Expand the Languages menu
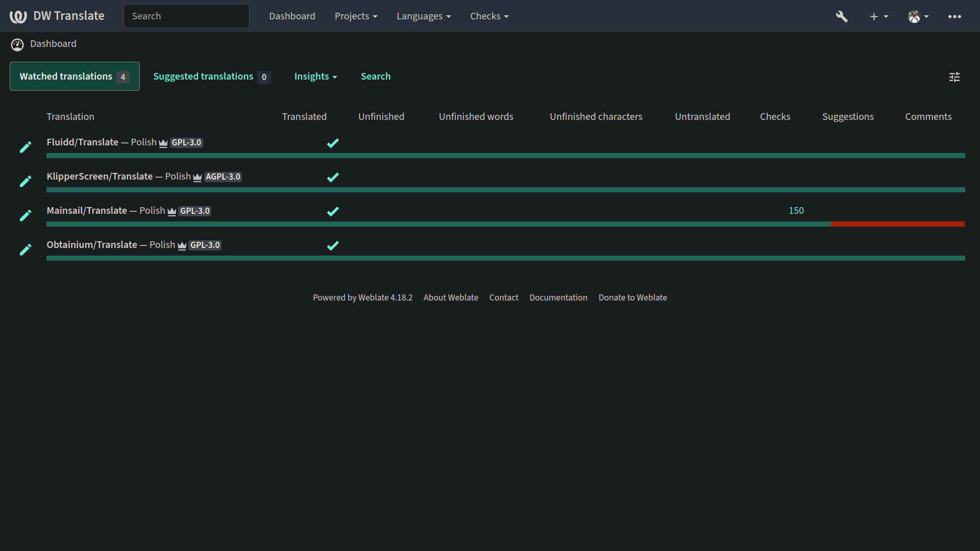This screenshot has width=980, height=551. (x=424, y=16)
